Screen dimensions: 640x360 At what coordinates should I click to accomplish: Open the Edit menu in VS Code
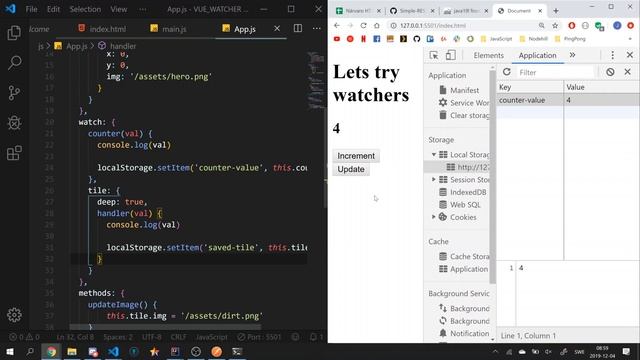point(53,9)
